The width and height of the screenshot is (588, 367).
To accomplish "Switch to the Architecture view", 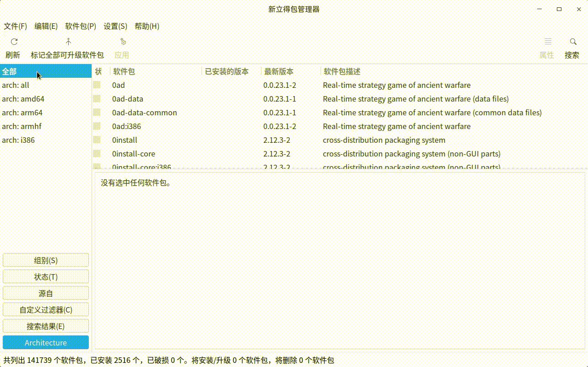I will point(45,342).
